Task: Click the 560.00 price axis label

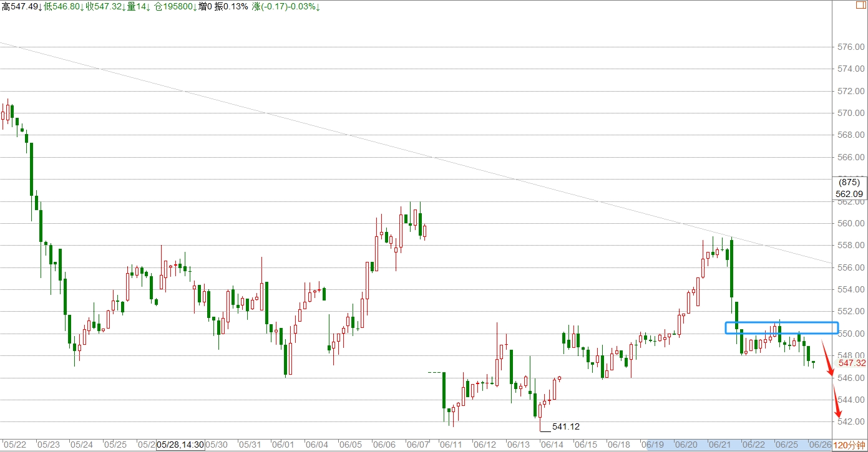Action: click(x=852, y=223)
